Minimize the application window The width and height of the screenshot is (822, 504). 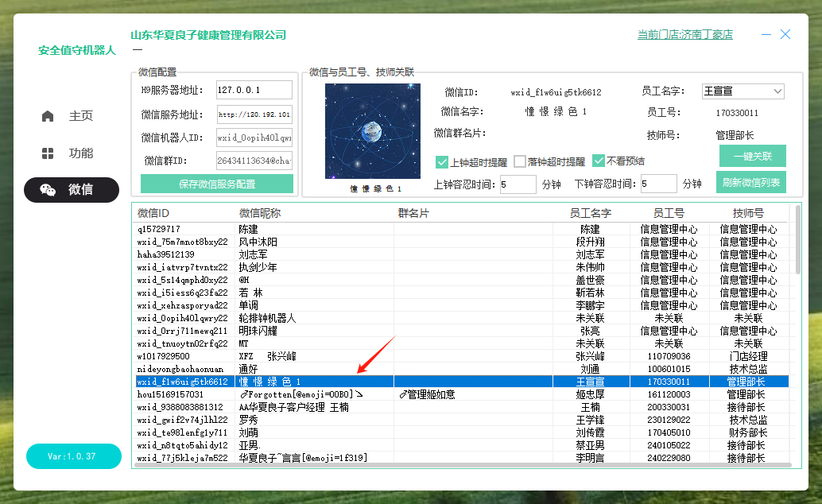[x=766, y=35]
